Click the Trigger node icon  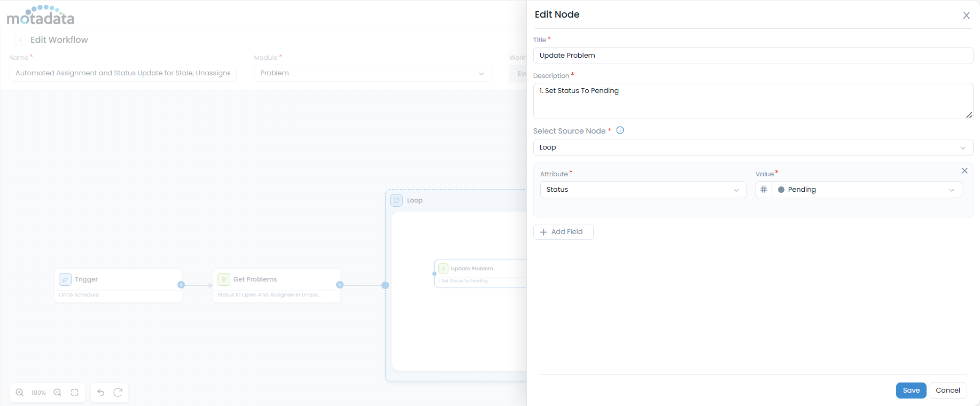[65, 279]
